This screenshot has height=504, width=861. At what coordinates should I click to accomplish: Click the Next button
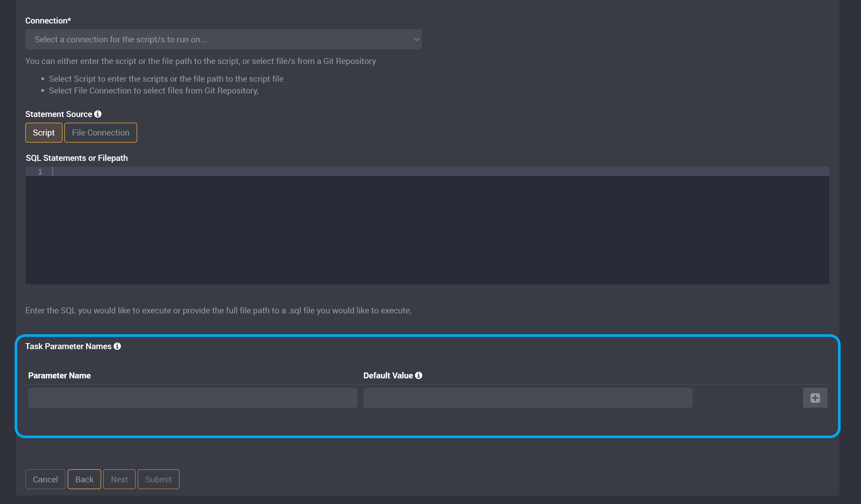pos(119,479)
